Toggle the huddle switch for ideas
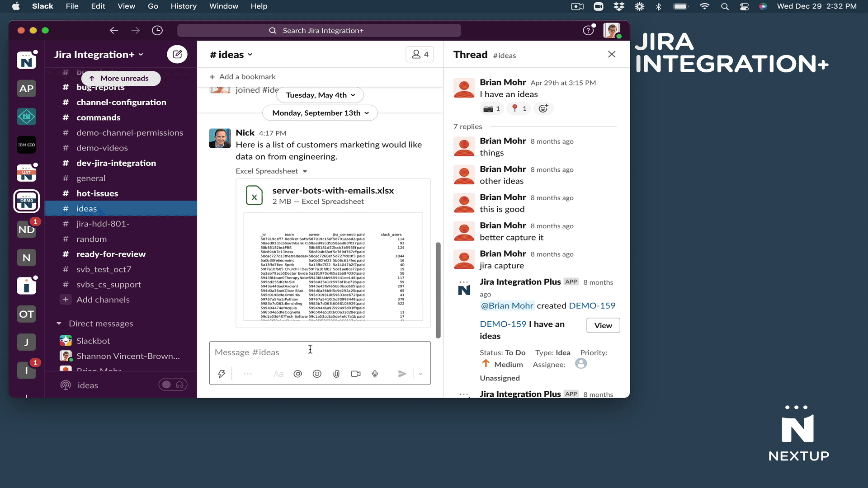The image size is (868, 488). 173,385
